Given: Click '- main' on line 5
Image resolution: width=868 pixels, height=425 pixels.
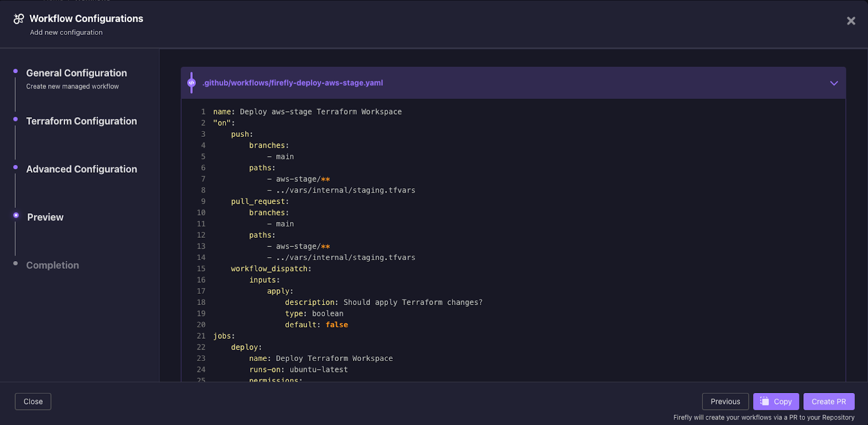Looking at the screenshot, I should coord(280,157).
